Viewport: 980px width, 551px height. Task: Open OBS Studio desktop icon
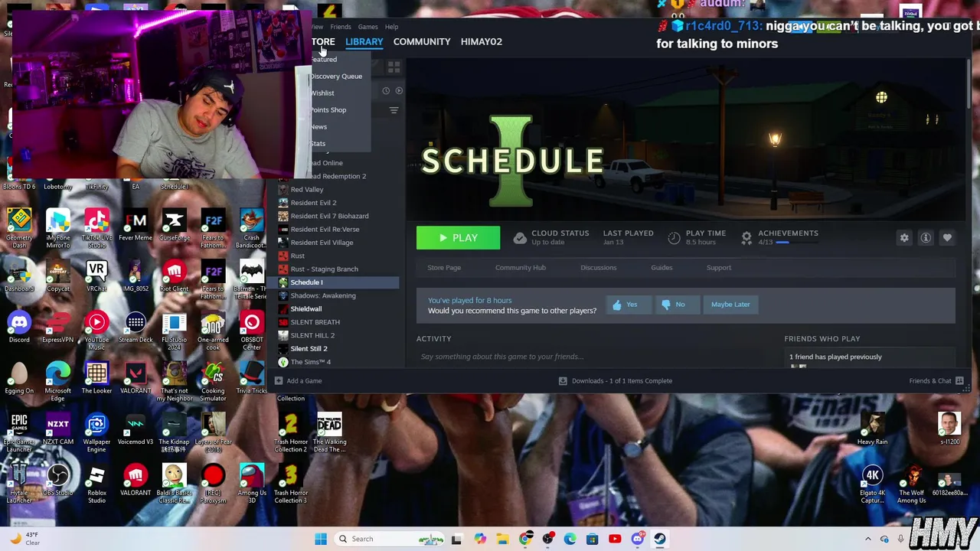[57, 481]
